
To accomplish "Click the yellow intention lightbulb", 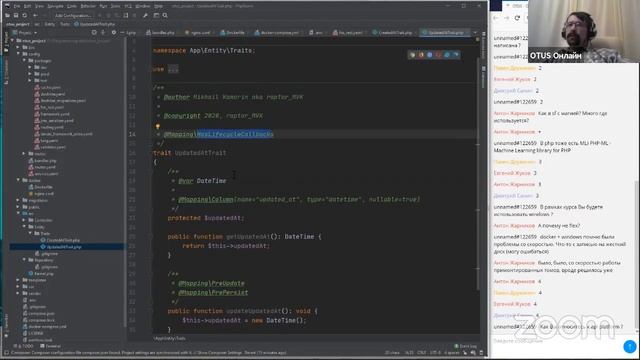I will coord(158,127).
